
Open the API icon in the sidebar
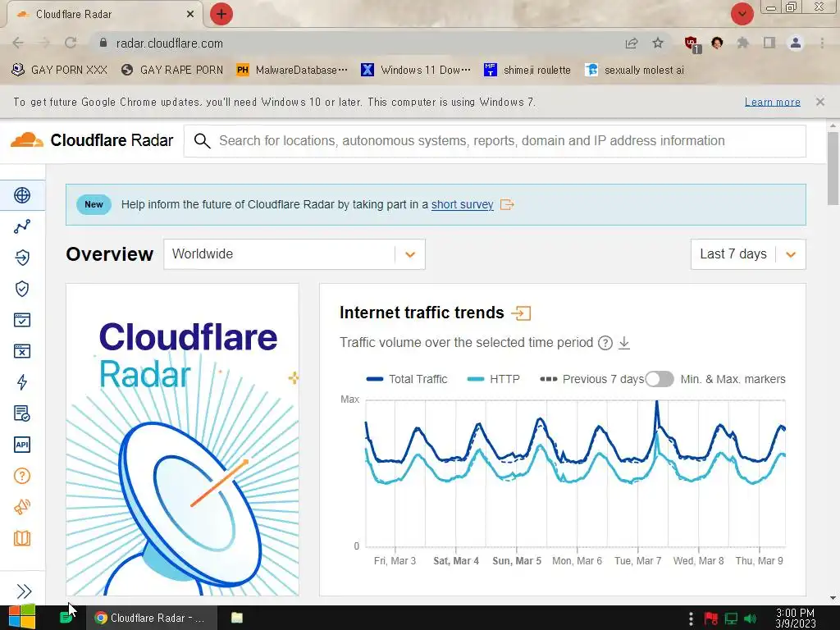(x=22, y=445)
